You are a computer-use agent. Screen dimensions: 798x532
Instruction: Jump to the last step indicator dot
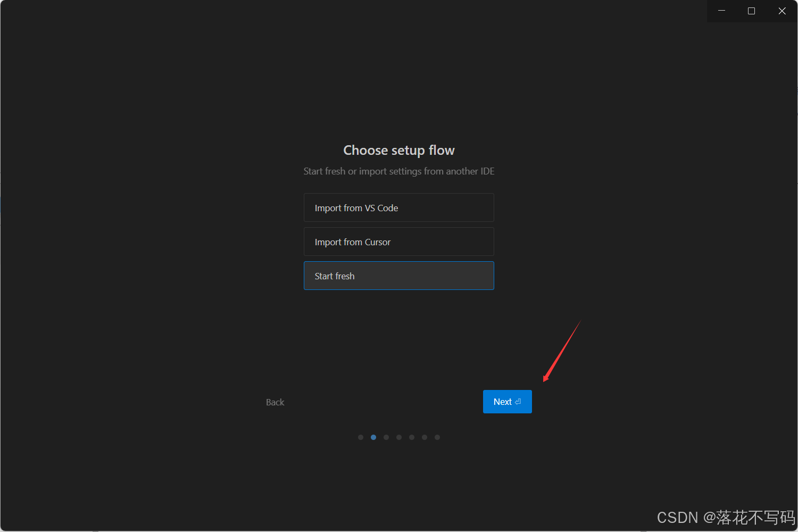point(437,437)
